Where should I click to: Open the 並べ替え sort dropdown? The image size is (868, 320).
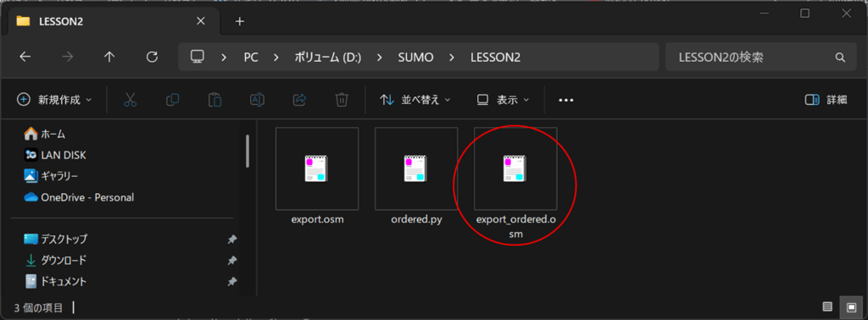415,100
